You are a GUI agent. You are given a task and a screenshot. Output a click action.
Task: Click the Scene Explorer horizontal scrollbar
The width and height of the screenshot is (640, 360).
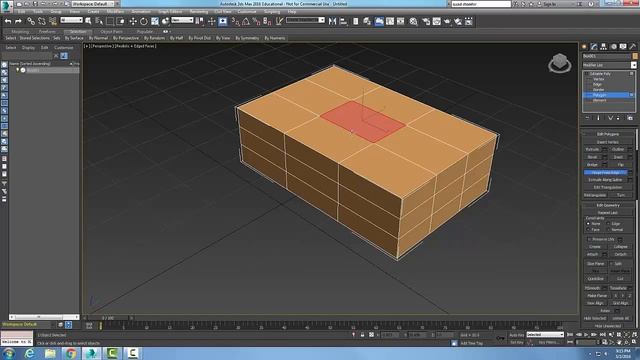pos(44,317)
